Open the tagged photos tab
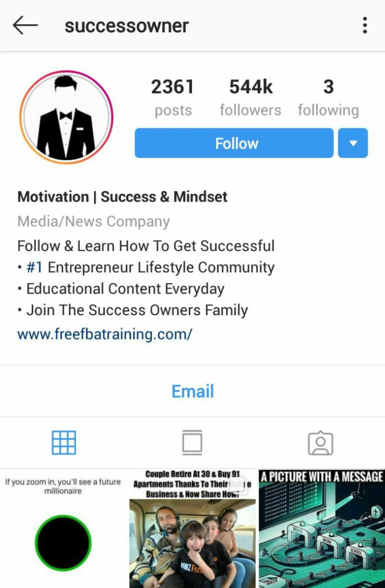Image resolution: width=385 pixels, height=588 pixels. 321,443
